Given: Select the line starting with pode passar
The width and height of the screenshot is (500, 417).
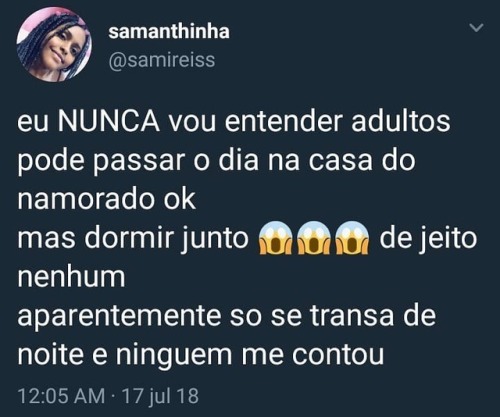Looking at the screenshot, I should pyautogui.click(x=217, y=161).
